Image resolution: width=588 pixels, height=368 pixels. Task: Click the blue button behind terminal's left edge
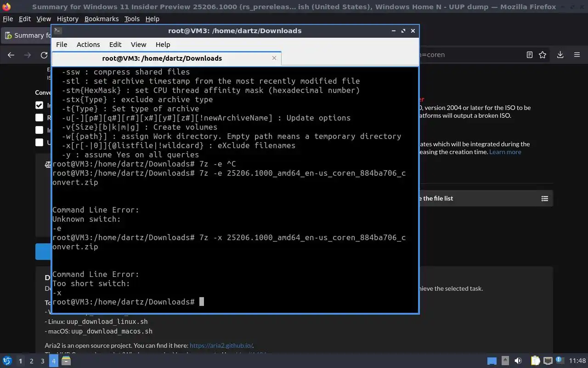(x=43, y=251)
